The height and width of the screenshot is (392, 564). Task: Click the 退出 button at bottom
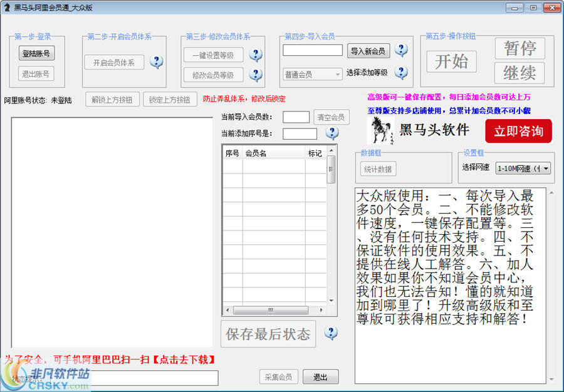pos(320,377)
